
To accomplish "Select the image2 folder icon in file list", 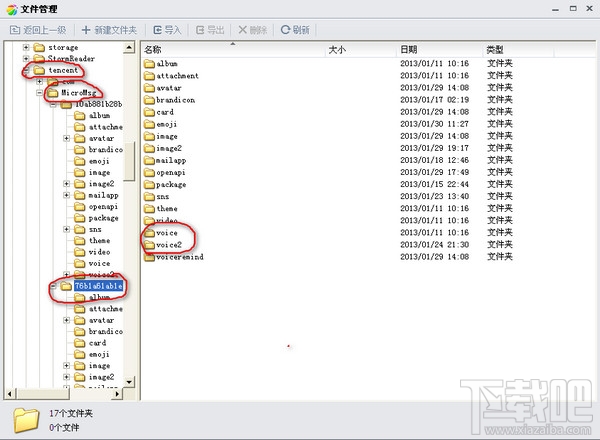I will [x=149, y=148].
